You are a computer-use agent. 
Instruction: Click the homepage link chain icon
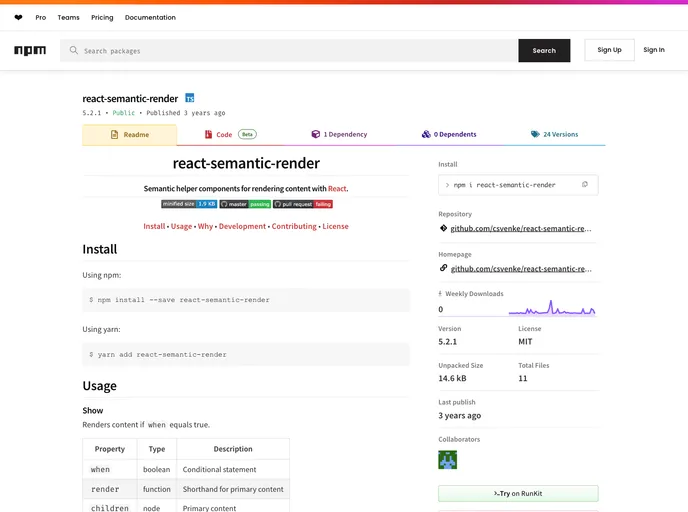click(444, 268)
